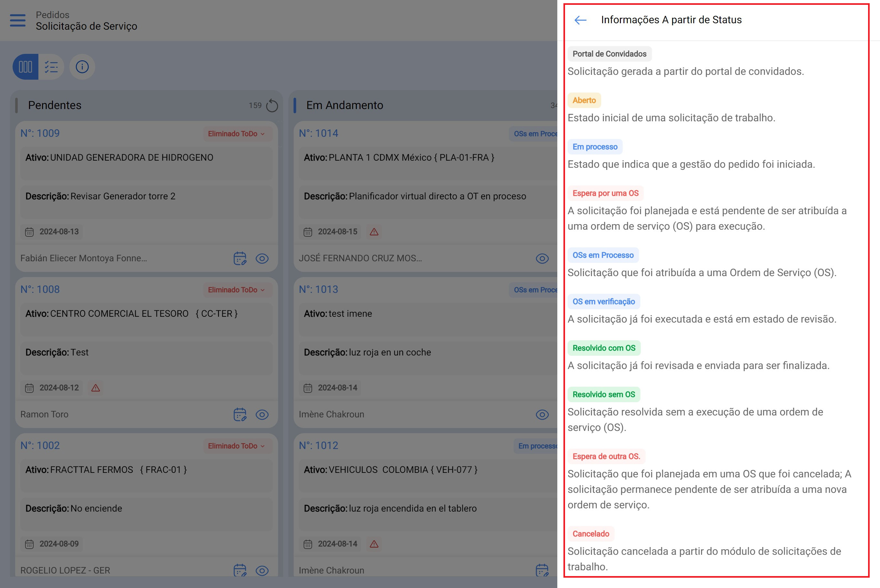Click OSs em Processo tag in info panel
This screenshot has height=588, width=880.
pyautogui.click(x=603, y=255)
